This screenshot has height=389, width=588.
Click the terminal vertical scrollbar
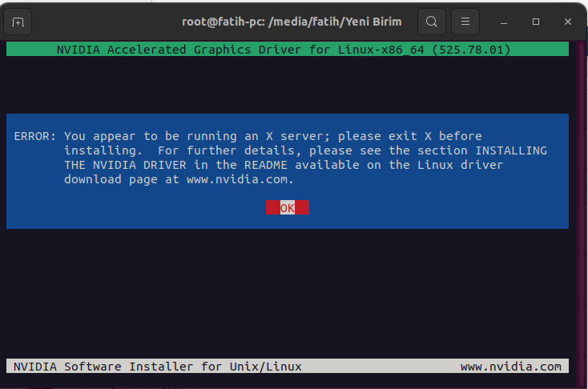[582, 214]
